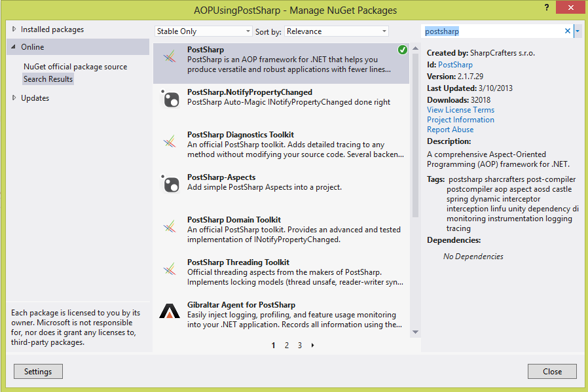Click the Sort by label
Viewport: 588px width, 392px height.
268,32
